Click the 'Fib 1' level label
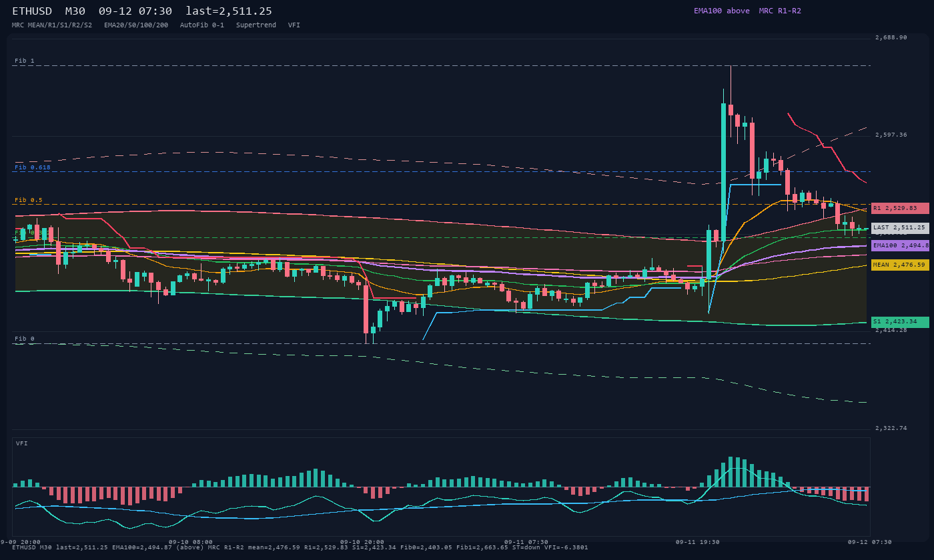The image size is (934, 560). [25, 61]
